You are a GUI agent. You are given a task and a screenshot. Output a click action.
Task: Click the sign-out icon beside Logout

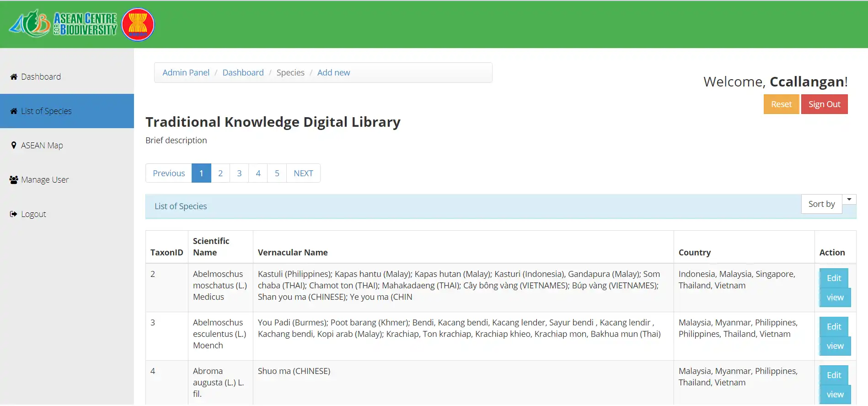click(14, 214)
